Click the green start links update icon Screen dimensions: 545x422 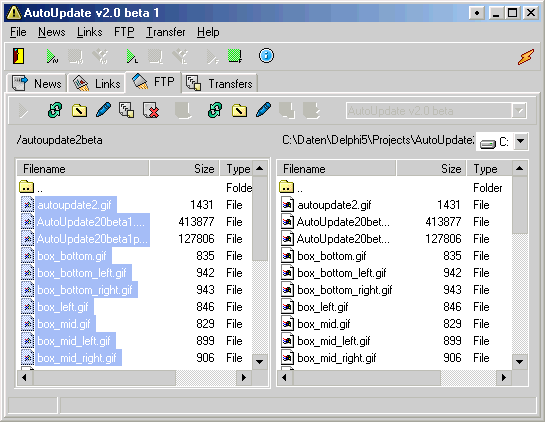(132, 56)
